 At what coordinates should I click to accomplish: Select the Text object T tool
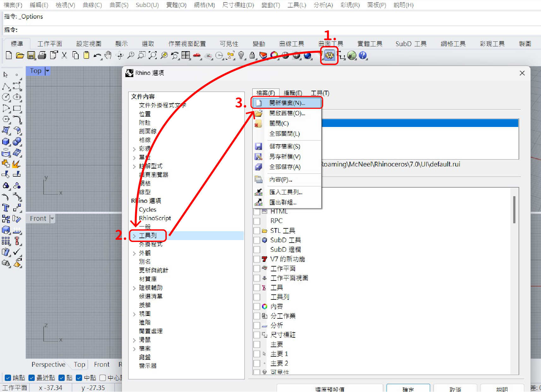(x=6, y=208)
